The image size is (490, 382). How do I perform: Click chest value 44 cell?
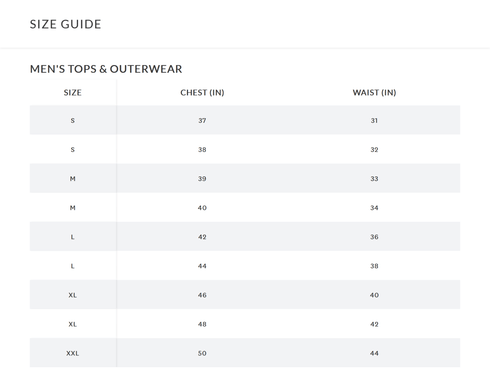coord(202,266)
